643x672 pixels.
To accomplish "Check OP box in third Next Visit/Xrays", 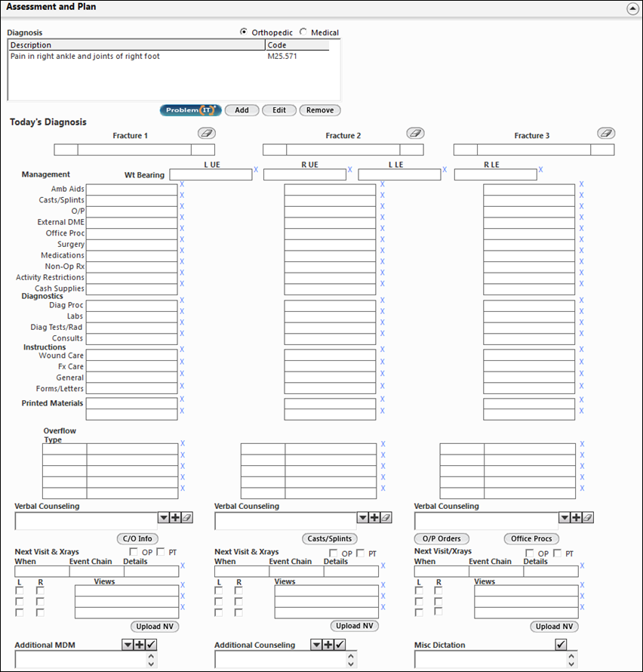I will pos(530,553).
